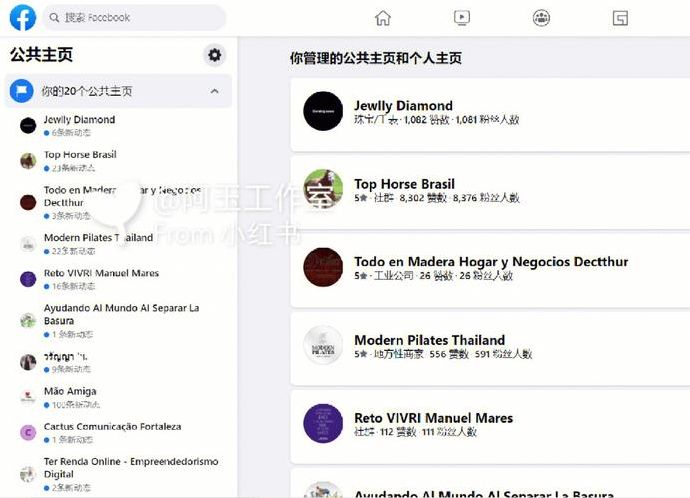Open the Groups tab icon

(541, 18)
